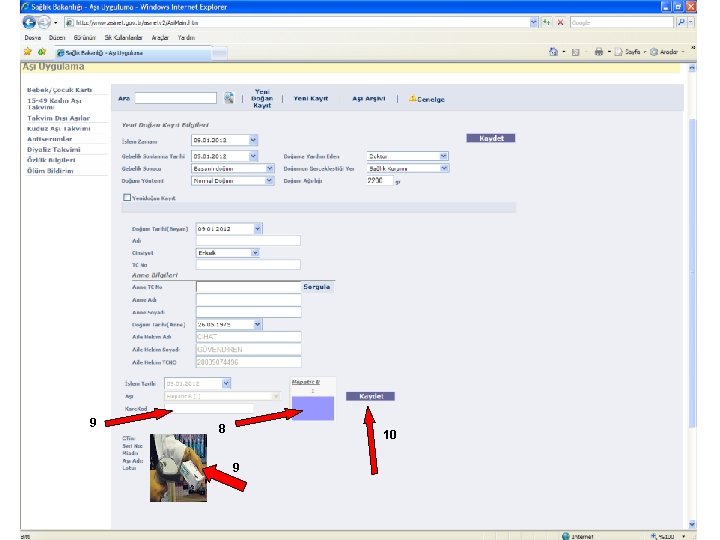Click the browser Back arrow button
This screenshot has height=540, width=720.
click(x=28, y=22)
